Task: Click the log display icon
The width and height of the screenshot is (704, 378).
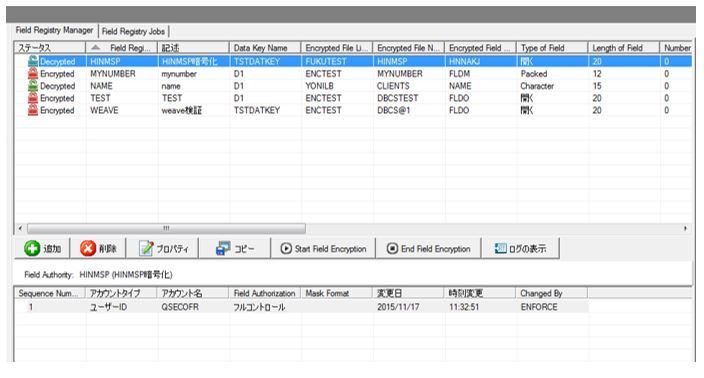Action: 500,248
